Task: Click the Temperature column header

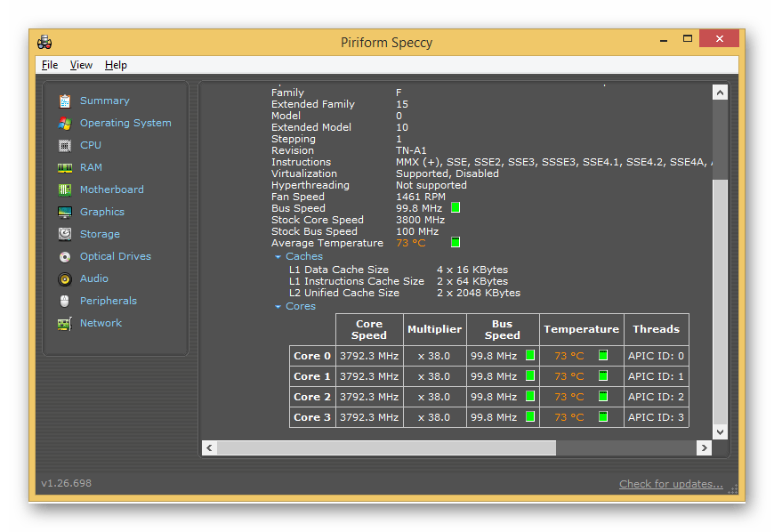Action: pyautogui.click(x=582, y=330)
